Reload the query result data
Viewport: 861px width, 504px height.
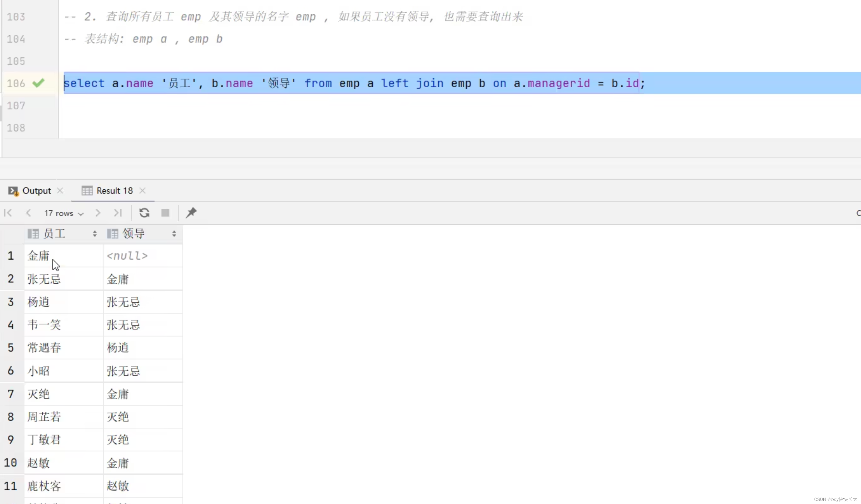144,213
